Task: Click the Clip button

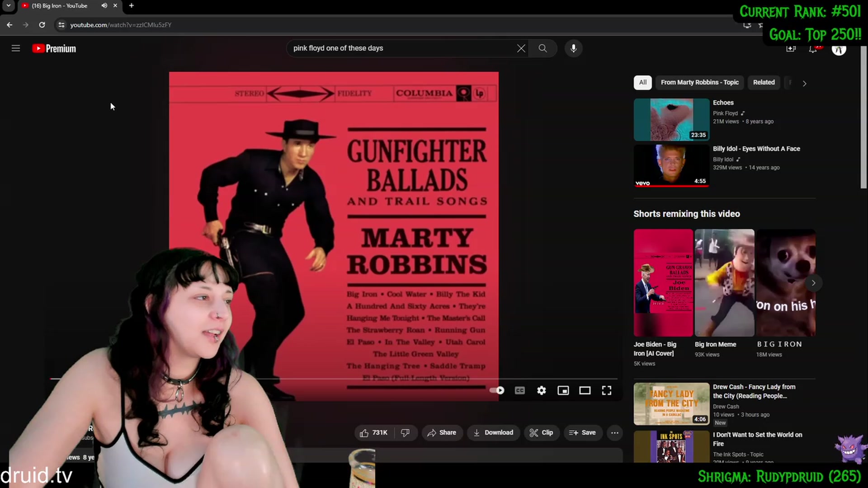Action: point(542,433)
